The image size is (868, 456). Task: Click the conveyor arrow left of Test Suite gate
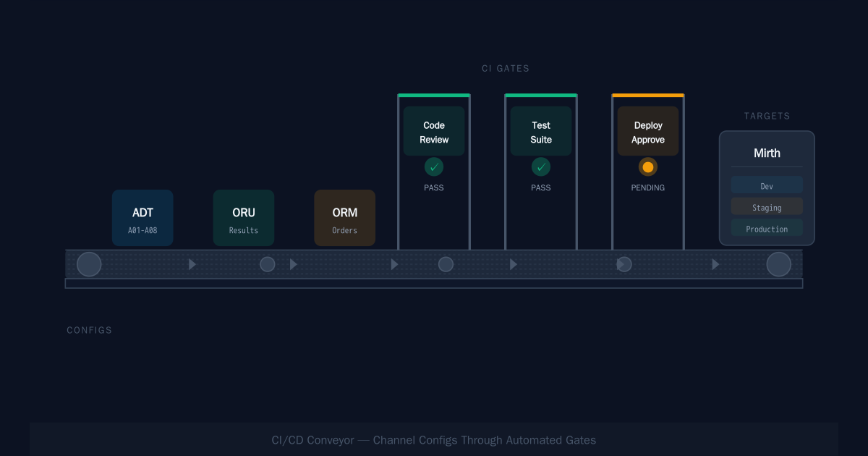point(514,264)
